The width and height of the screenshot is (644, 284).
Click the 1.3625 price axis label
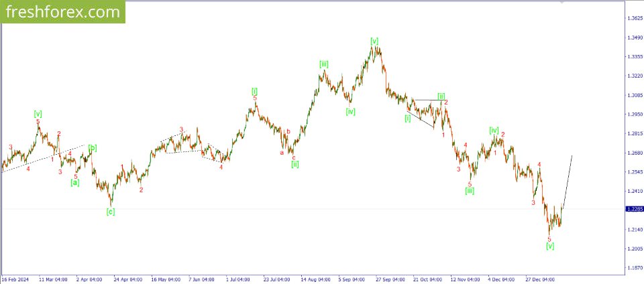[x=634, y=19]
